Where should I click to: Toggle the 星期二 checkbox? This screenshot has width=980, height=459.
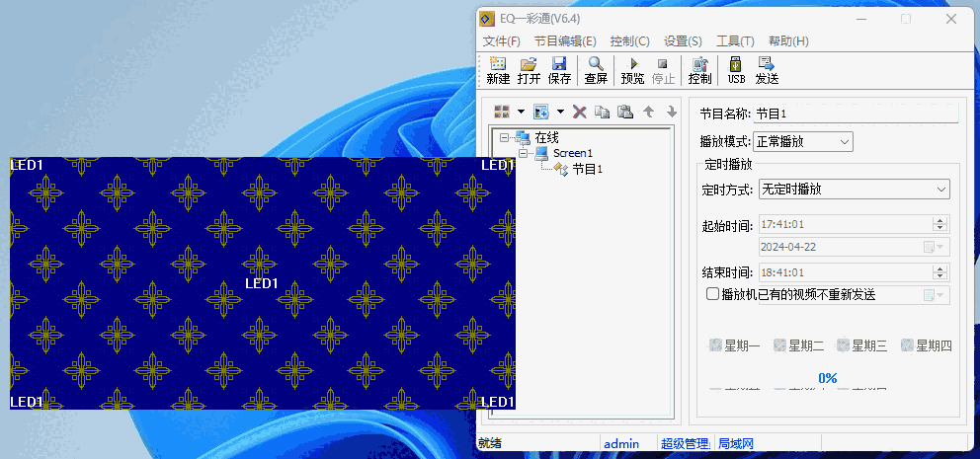[x=779, y=345]
